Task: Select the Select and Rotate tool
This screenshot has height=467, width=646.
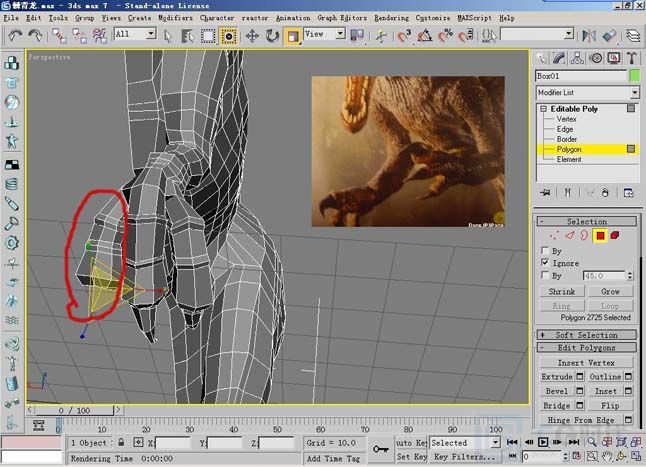Action: tap(272, 36)
